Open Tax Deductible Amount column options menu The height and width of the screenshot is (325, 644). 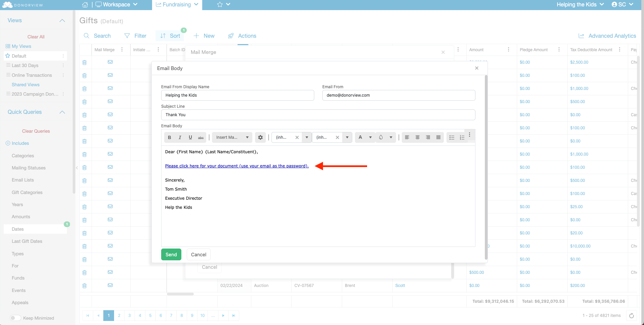[619, 50]
